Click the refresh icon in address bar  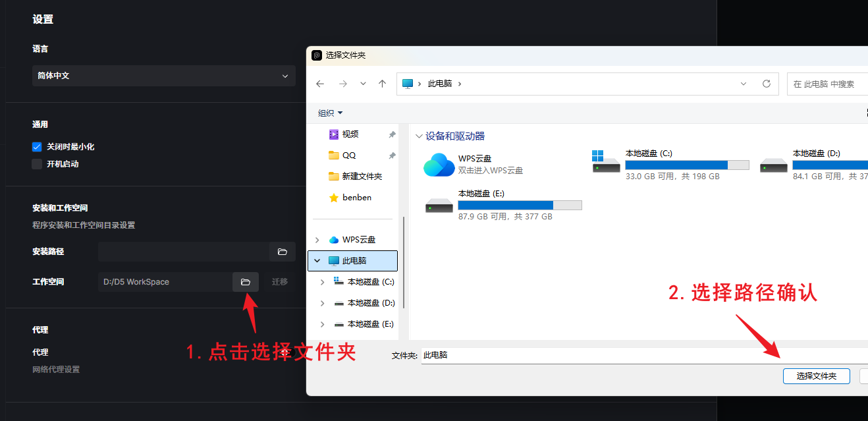point(766,84)
